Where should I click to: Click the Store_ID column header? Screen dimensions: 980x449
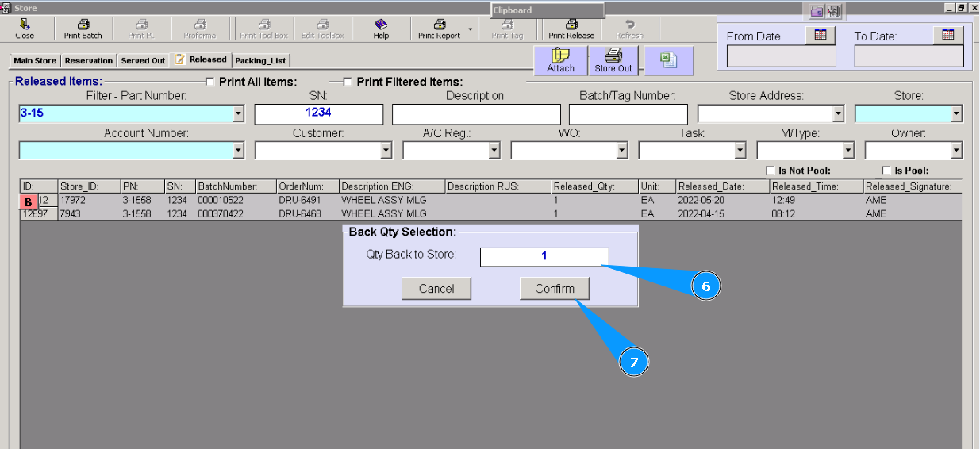[88, 186]
